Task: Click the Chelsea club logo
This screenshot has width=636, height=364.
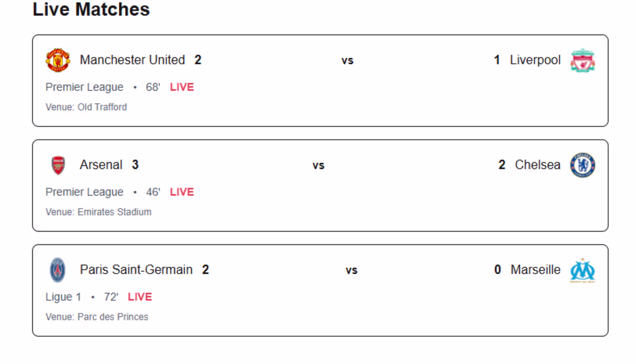Action: point(583,165)
